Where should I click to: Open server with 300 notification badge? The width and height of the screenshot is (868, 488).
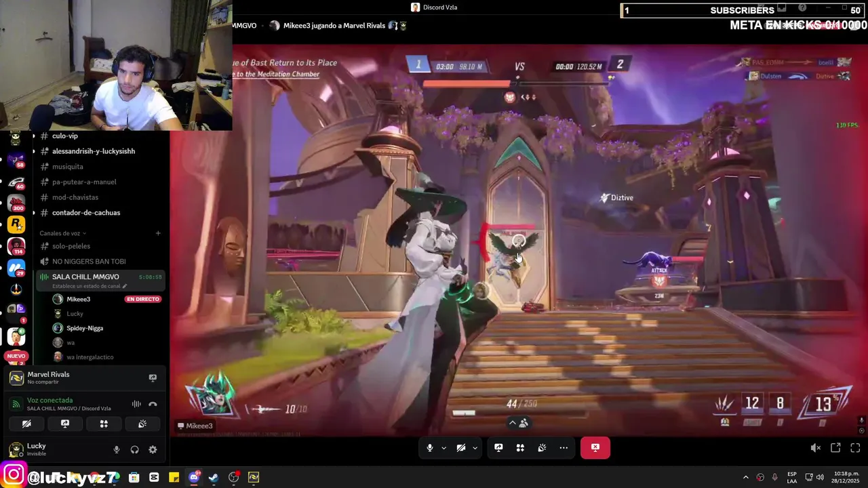(16, 204)
